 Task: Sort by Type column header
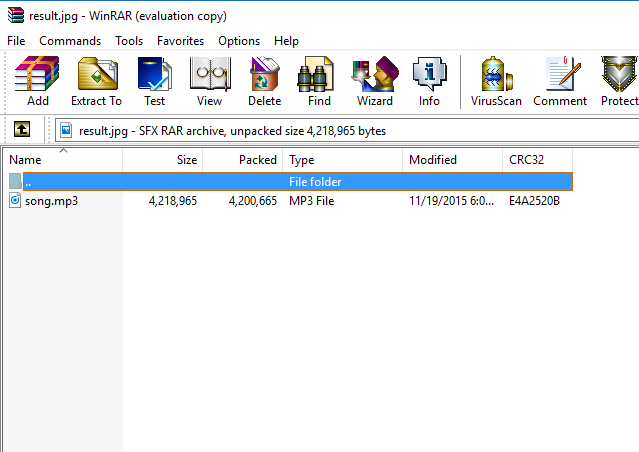coord(342,160)
